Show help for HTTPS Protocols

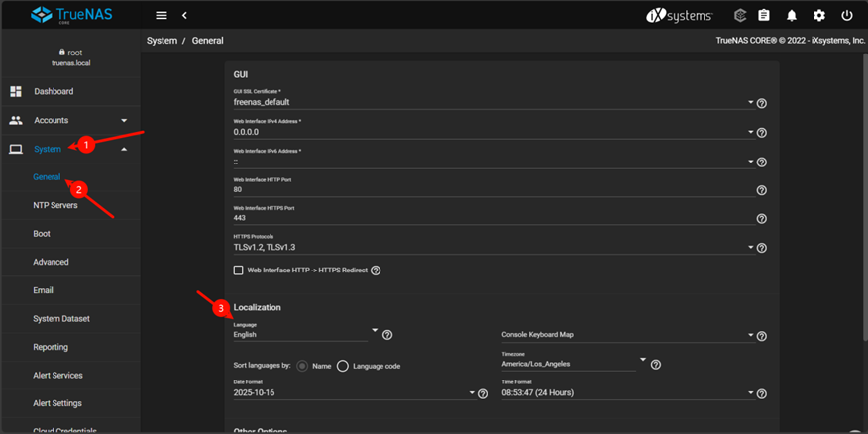(762, 248)
